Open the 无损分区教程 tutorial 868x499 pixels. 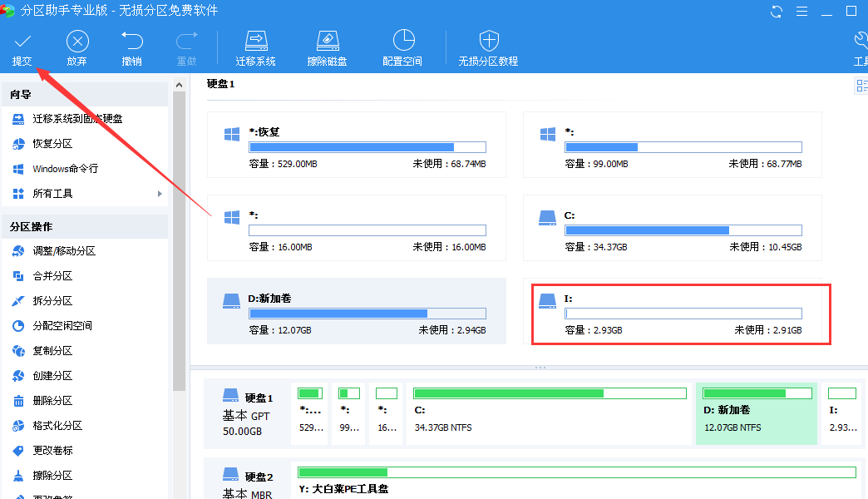[488, 49]
